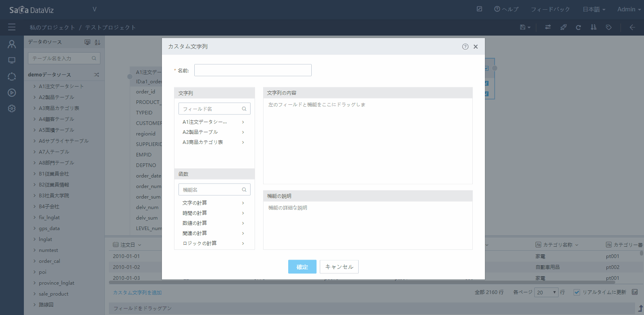This screenshot has height=315, width=644.
Task: Toggle the リアルタイムに更新 checkbox
Action: tap(577, 292)
